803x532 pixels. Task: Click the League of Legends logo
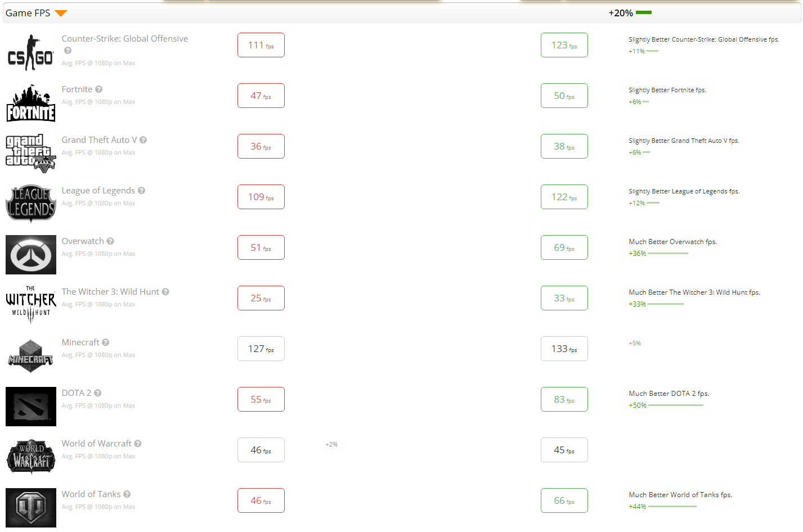click(31, 204)
